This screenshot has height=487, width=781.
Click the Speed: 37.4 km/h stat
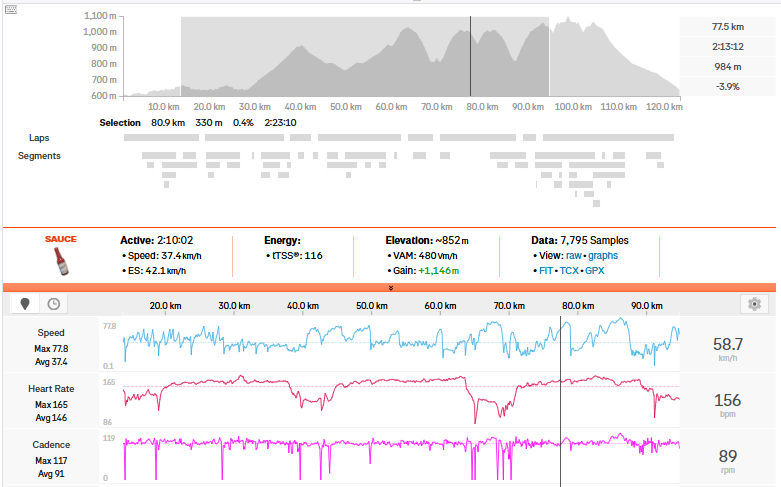pos(162,256)
